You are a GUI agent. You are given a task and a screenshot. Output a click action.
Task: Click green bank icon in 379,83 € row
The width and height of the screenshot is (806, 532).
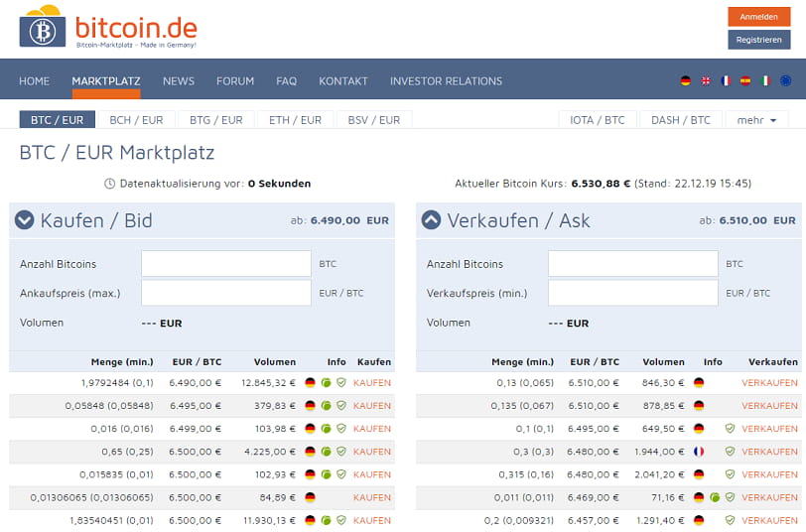coord(326,406)
